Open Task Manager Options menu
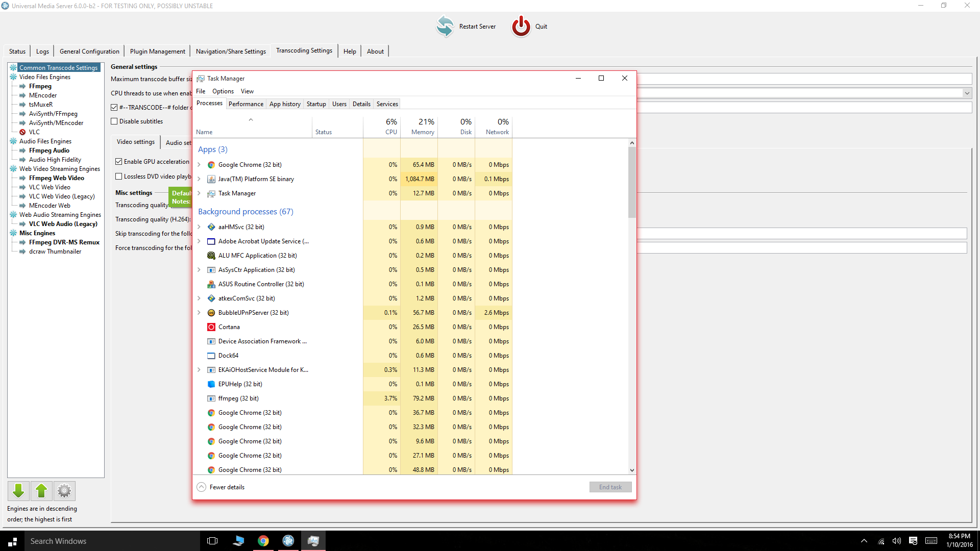This screenshot has width=980, height=551. [223, 91]
